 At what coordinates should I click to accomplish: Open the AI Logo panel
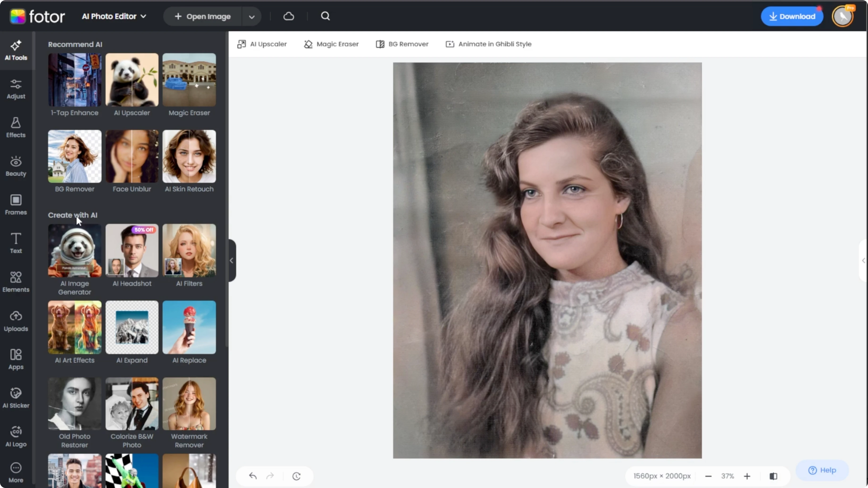point(16,436)
